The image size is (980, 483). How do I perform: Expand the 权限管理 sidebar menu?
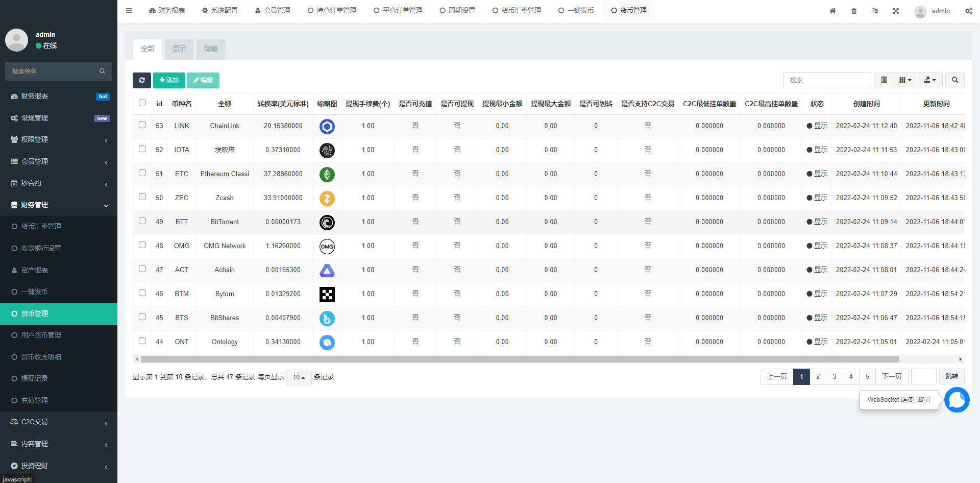[59, 139]
